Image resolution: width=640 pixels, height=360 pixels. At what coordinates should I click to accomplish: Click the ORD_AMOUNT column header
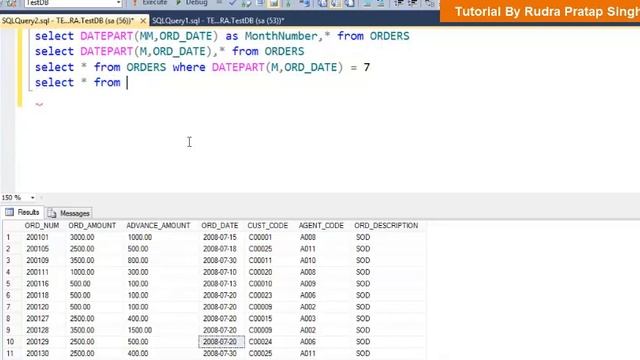(92, 226)
